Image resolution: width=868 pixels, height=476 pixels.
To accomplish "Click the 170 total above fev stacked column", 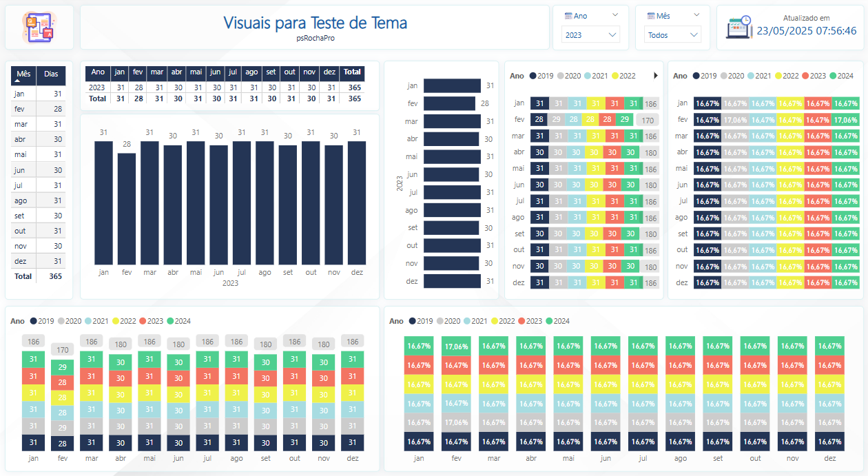I will (61, 349).
